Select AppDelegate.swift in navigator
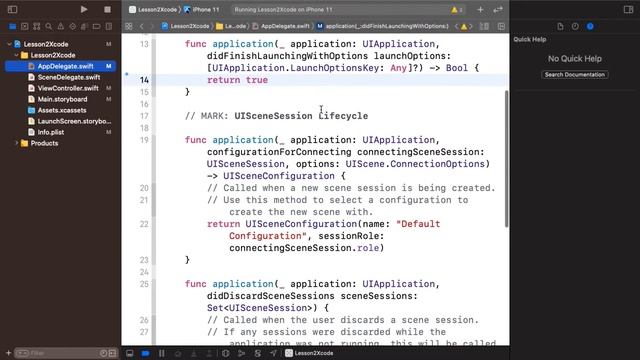Screen dimensions: 640x360 (60, 66)
